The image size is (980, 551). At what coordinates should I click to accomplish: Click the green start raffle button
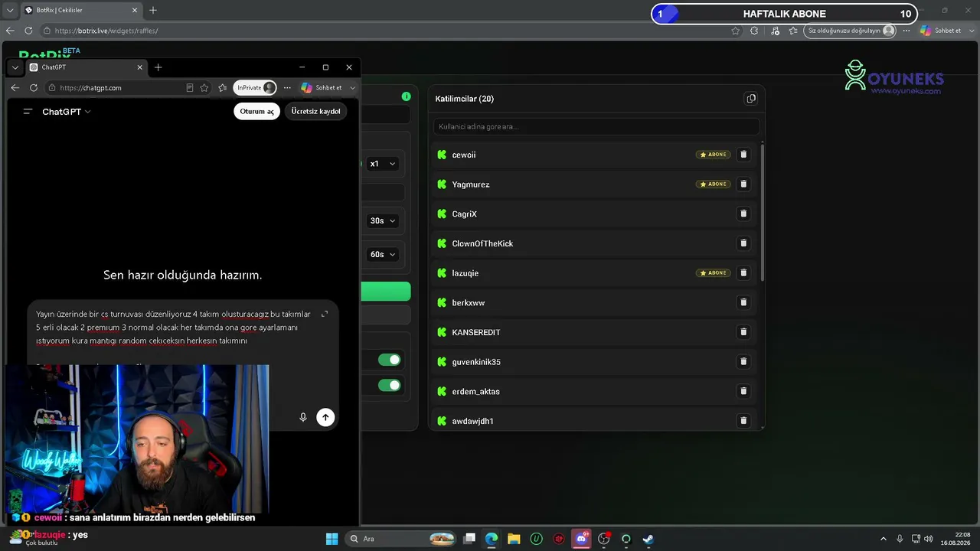[x=386, y=292]
